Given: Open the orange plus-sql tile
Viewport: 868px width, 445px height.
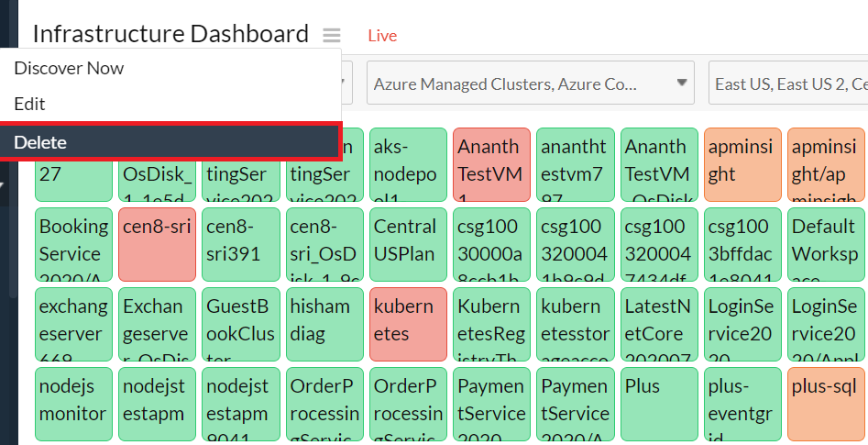Looking at the screenshot, I should point(822,404).
